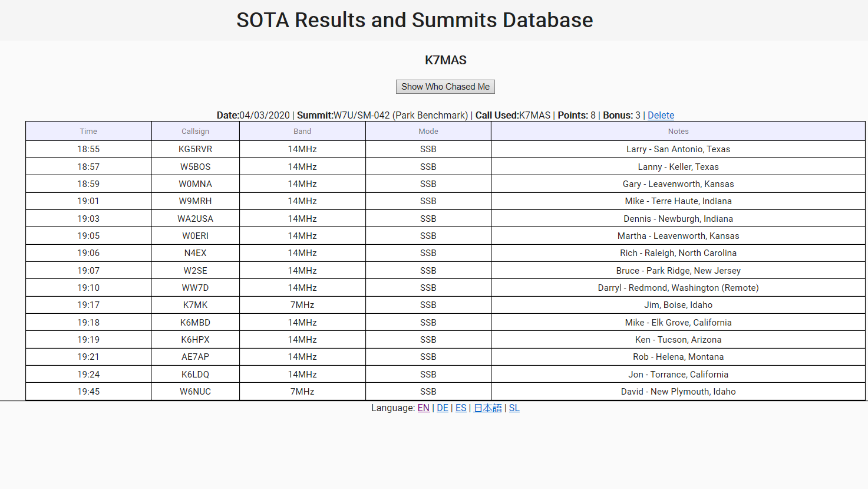Select the ES language link

point(461,408)
